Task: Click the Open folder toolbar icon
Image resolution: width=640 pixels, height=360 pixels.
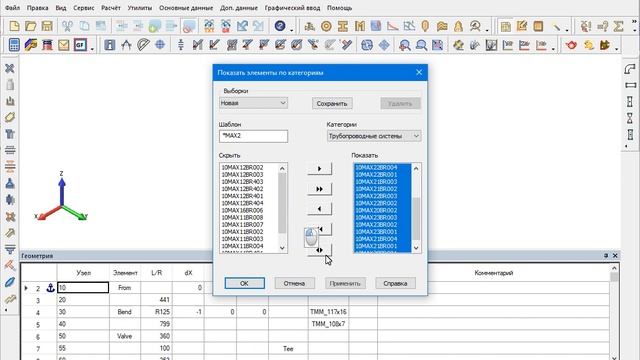Action: coord(31,27)
